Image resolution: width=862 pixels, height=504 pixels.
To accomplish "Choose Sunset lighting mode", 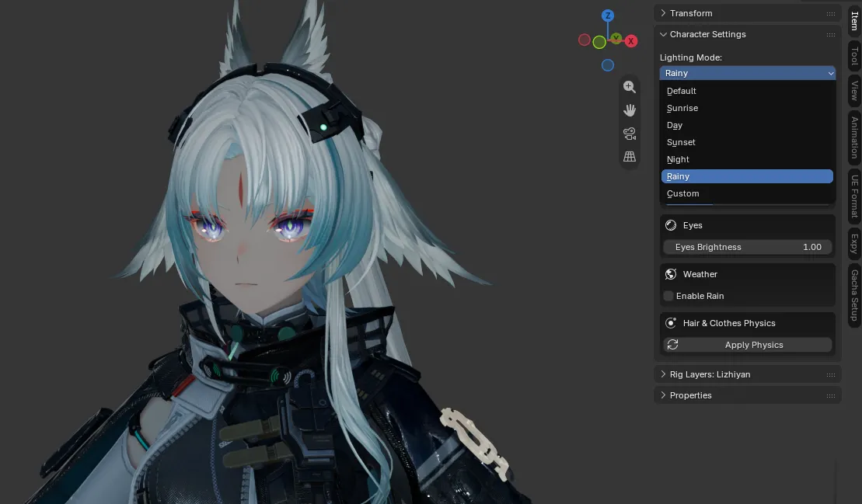I will [747, 142].
